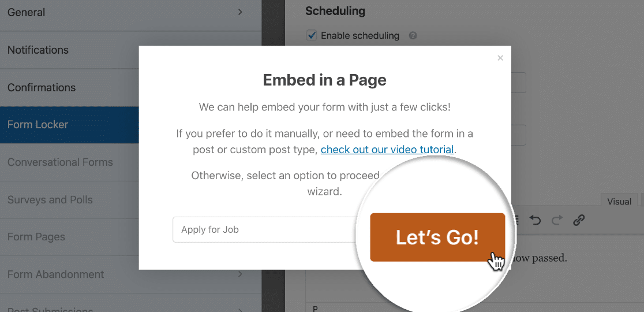Click the redo arrow icon in editor toolbar

tap(557, 220)
